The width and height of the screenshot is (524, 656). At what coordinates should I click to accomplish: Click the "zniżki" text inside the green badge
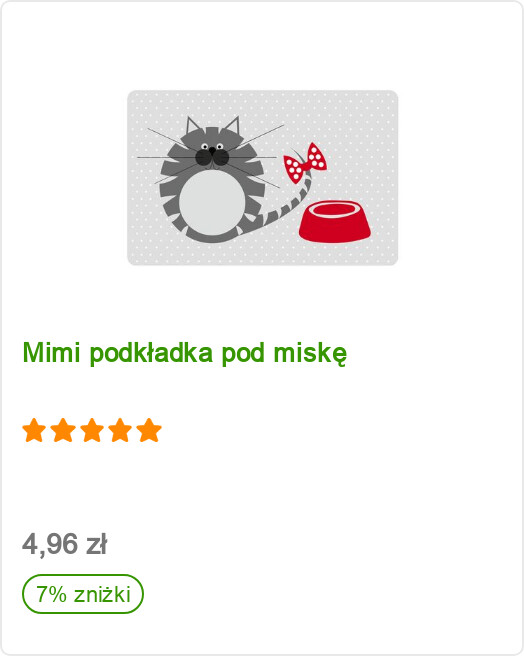tap(102, 594)
